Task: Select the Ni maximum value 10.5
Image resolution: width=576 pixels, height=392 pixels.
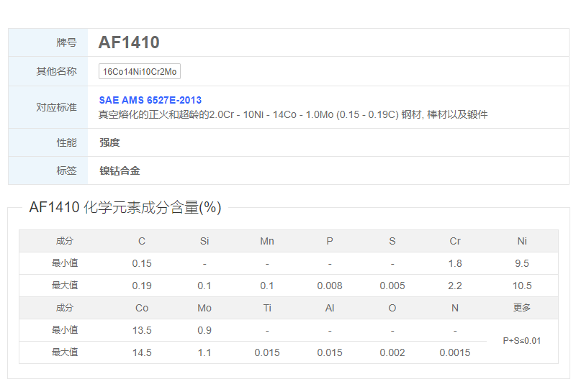Action: [522, 286]
